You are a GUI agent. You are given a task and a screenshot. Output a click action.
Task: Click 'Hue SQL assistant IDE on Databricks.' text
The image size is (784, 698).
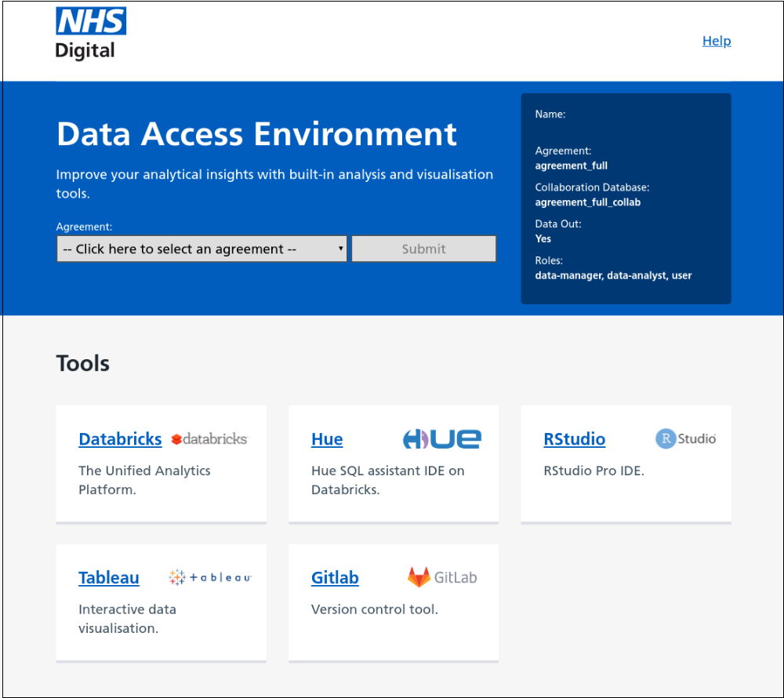pyautogui.click(x=387, y=480)
